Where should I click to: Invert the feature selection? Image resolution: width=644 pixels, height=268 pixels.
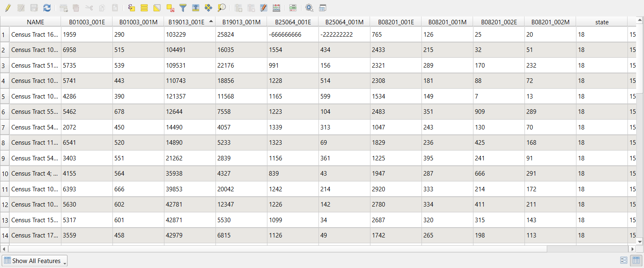tap(157, 8)
